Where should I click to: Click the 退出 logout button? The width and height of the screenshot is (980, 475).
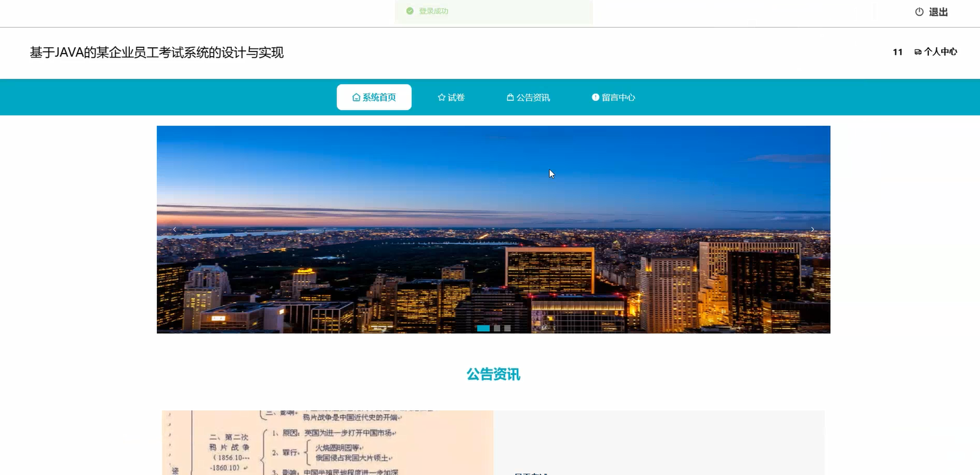[x=938, y=11]
